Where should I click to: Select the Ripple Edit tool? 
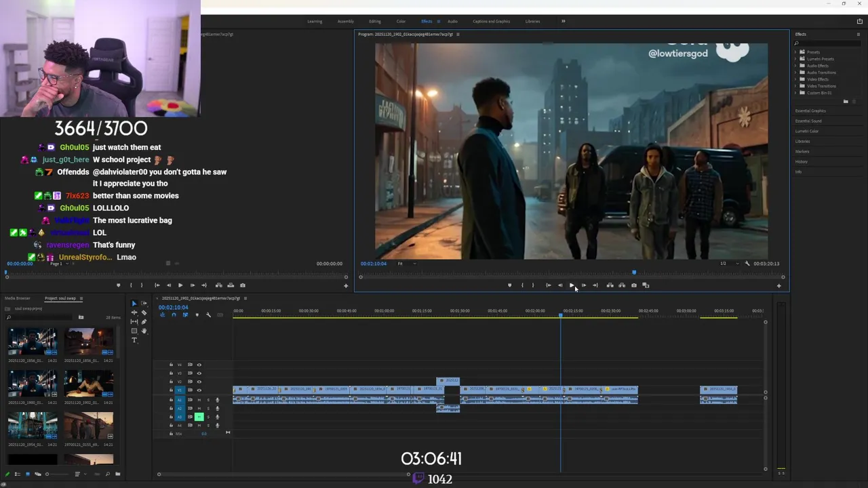(x=134, y=312)
